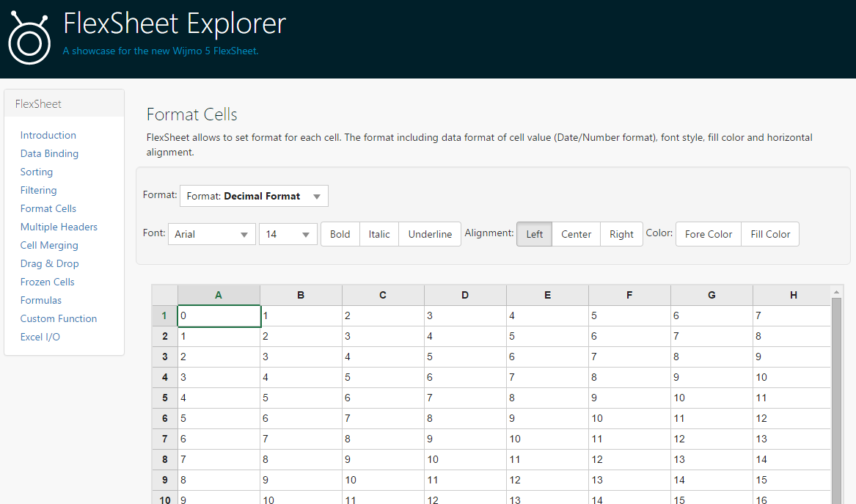Navigate to Frozen Cells

click(48, 282)
